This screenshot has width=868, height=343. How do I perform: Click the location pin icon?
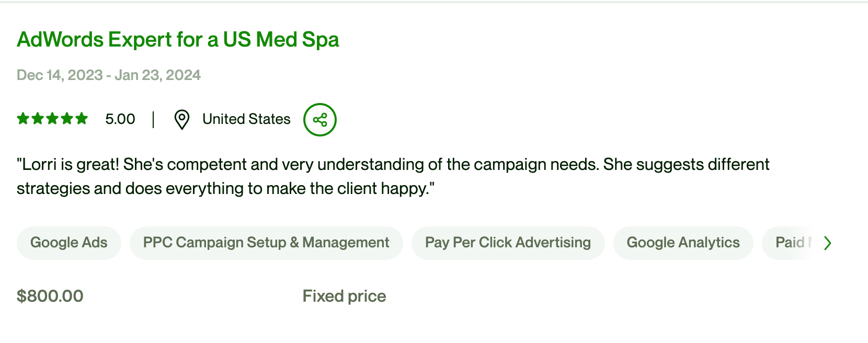pos(181,120)
